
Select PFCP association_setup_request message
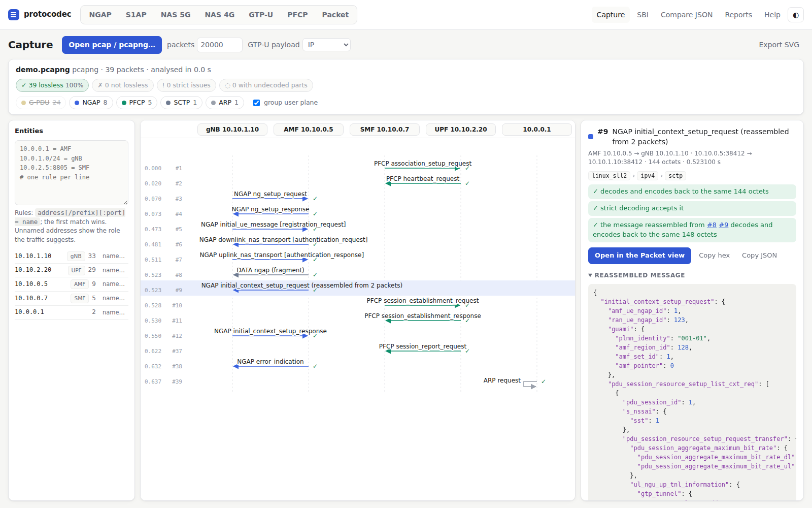(x=423, y=164)
